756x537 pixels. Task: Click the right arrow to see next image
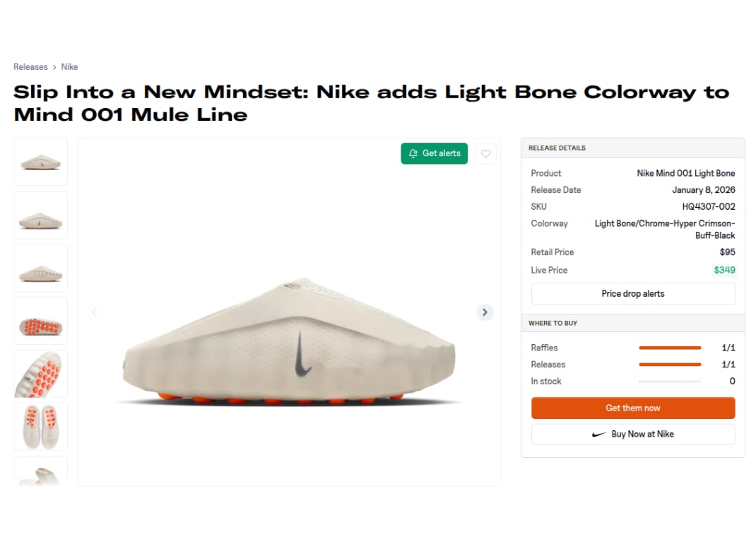[485, 312]
